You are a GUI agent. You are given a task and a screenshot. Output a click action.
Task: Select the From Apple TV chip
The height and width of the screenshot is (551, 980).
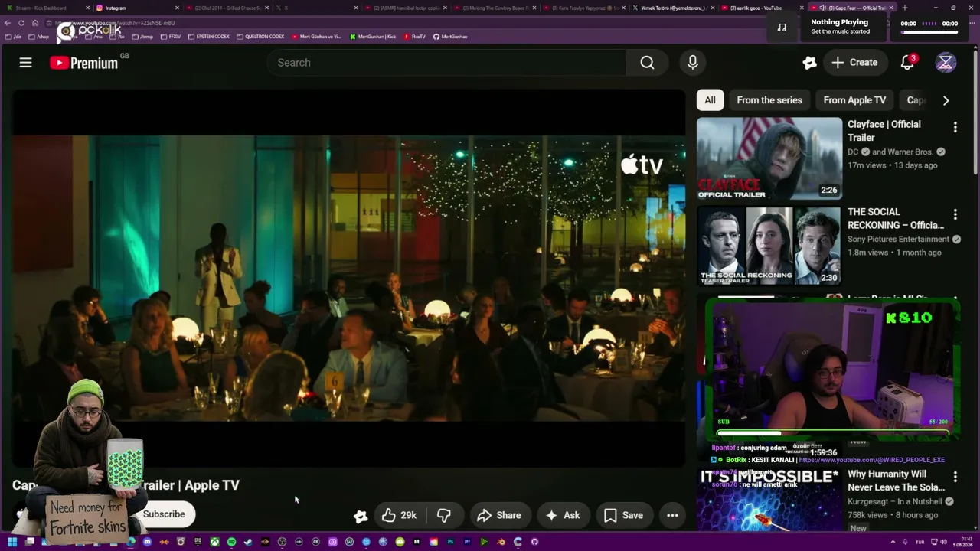coord(854,100)
